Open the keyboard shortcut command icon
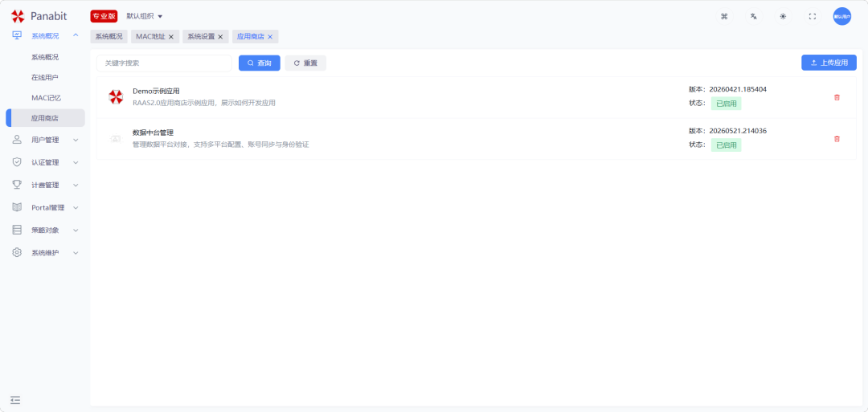Image resolution: width=868 pixels, height=412 pixels. (724, 16)
